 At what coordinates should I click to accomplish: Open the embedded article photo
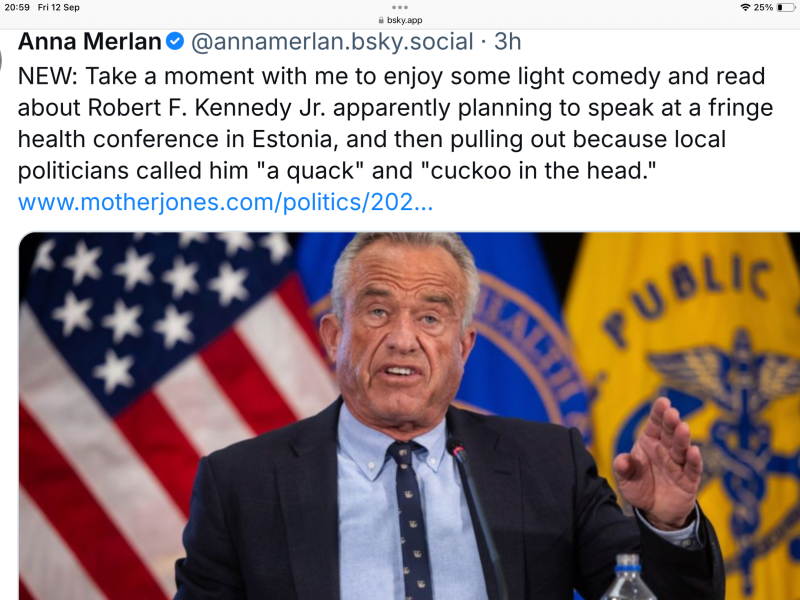pos(410,420)
